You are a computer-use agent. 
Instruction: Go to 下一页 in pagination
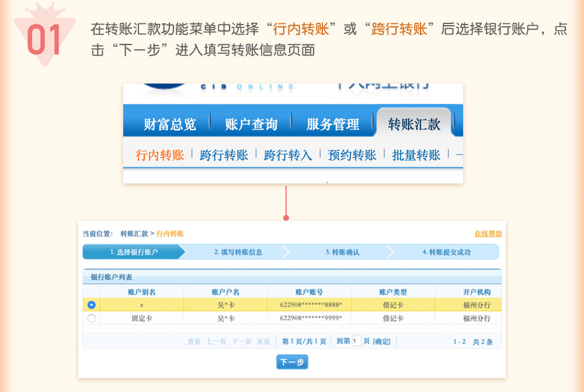pyautogui.click(x=241, y=341)
